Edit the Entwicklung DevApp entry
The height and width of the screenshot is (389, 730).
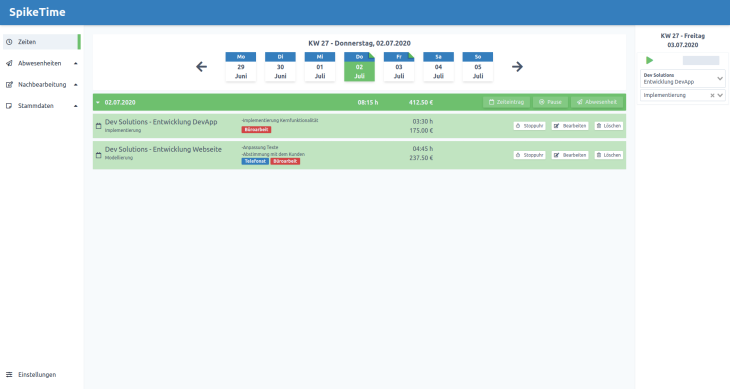pyautogui.click(x=570, y=126)
